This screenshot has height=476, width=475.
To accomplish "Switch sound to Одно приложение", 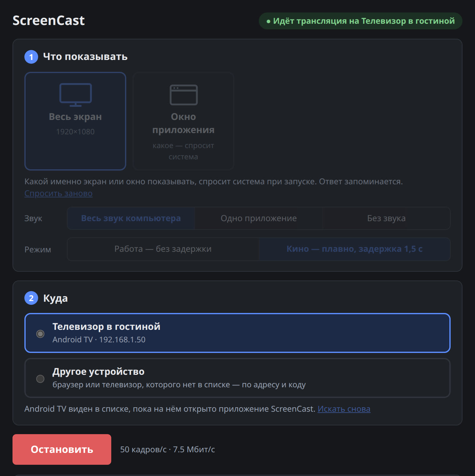I will (x=259, y=218).
